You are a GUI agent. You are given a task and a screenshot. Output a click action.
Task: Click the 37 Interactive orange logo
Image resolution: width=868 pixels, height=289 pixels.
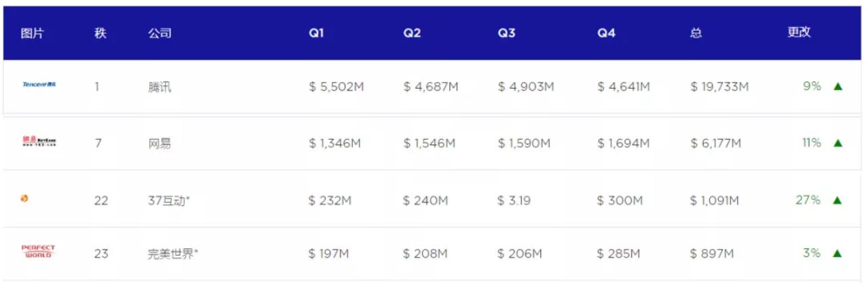(x=24, y=199)
